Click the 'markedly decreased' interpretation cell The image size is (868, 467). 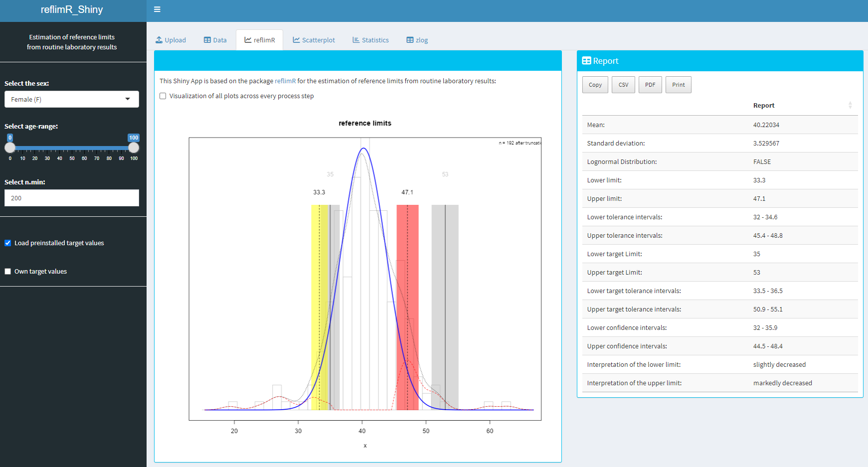782,383
